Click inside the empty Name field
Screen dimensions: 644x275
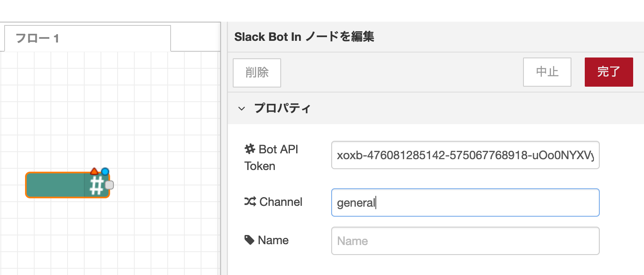(465, 241)
